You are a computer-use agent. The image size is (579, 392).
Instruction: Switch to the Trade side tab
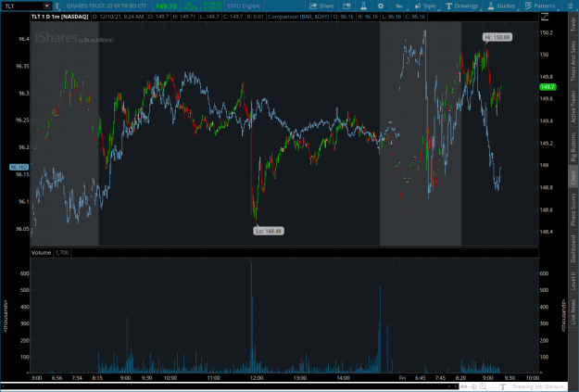pyautogui.click(x=573, y=24)
